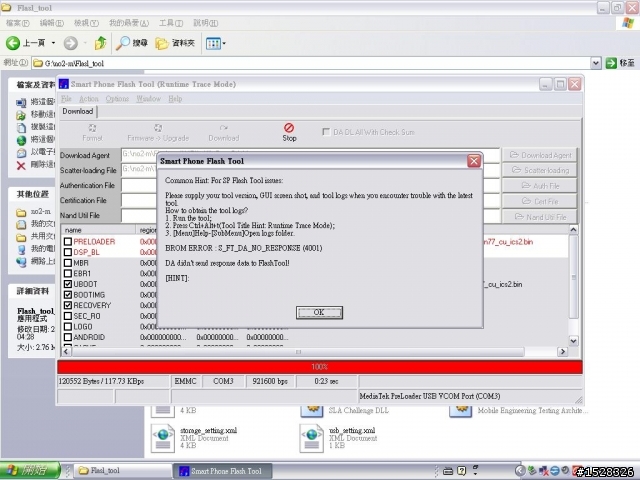640x480 pixels.
Task: Open the Flash Tool Window menu
Action: [148, 99]
